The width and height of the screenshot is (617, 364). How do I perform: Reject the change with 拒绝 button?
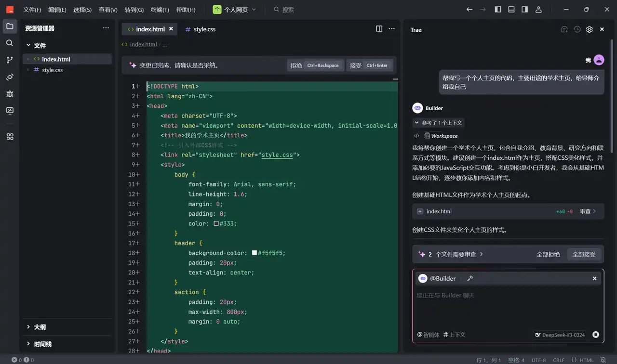(x=315, y=65)
